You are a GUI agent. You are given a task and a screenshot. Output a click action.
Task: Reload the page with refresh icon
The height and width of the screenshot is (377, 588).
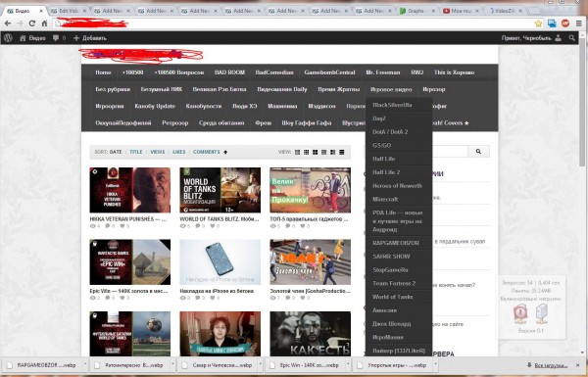(32, 24)
